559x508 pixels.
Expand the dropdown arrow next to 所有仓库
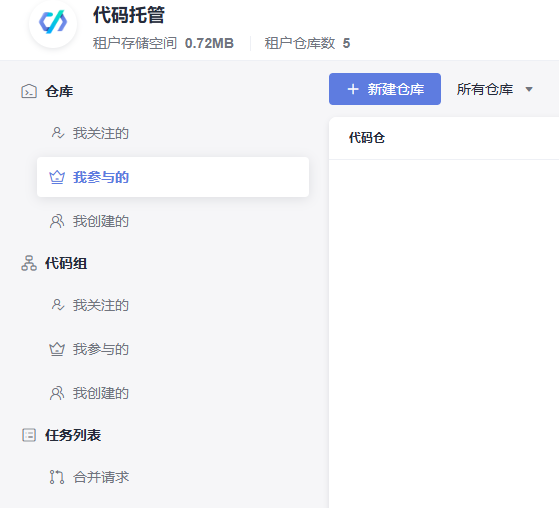(x=529, y=89)
